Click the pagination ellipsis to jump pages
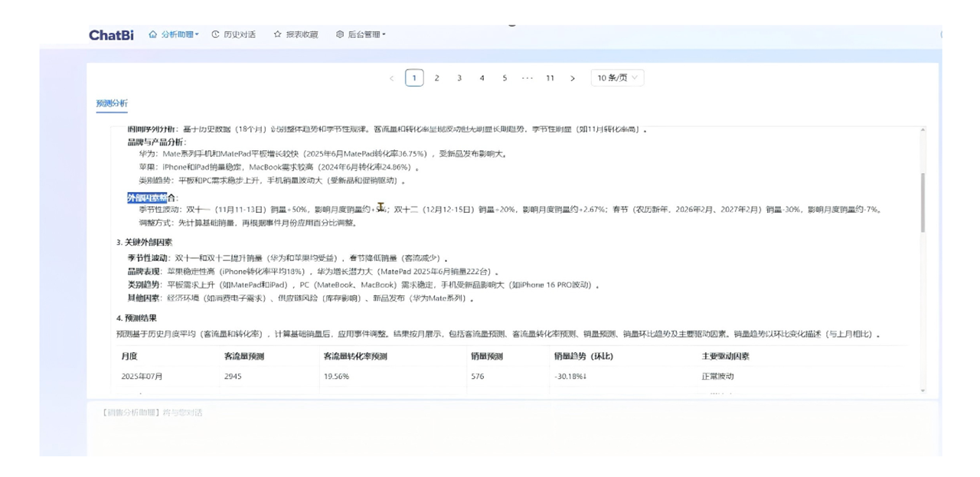Viewport: 980px width, 477px height. point(527,78)
